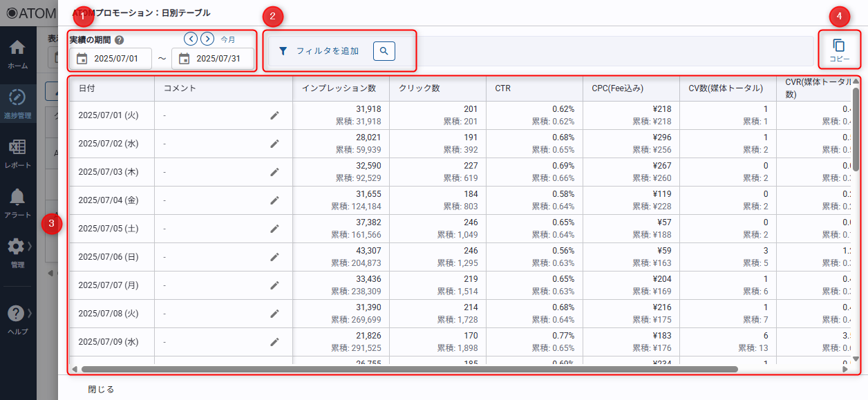Click 閉じる to close the dialog
The width and height of the screenshot is (868, 400).
click(x=101, y=389)
